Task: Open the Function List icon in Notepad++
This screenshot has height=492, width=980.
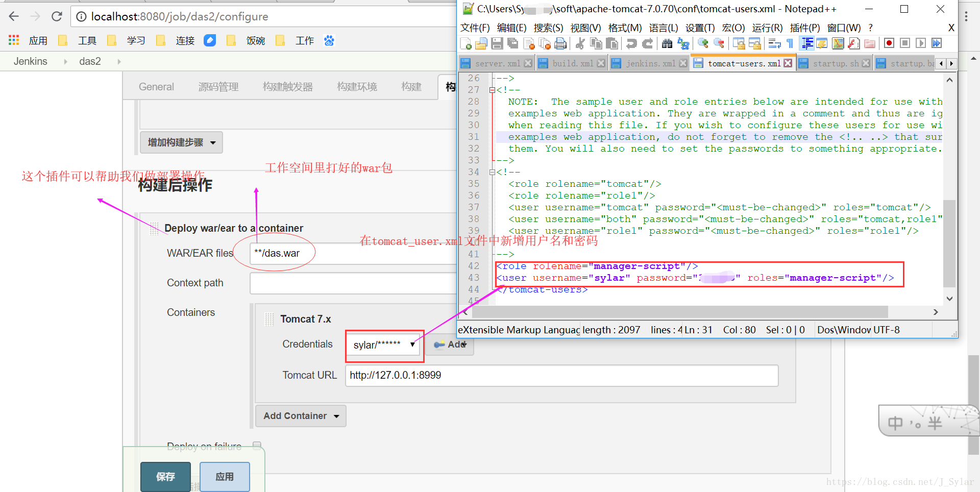Action: coord(854,43)
